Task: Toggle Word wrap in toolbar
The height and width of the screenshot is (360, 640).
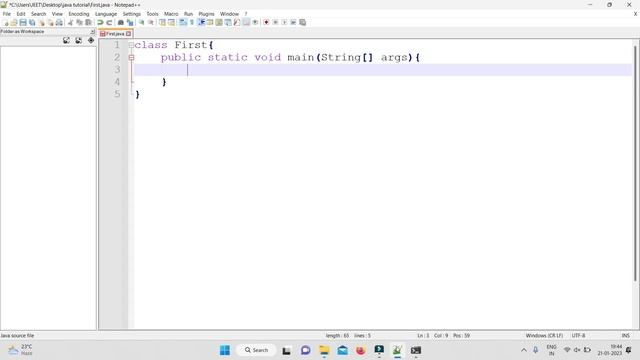Action: point(183,22)
